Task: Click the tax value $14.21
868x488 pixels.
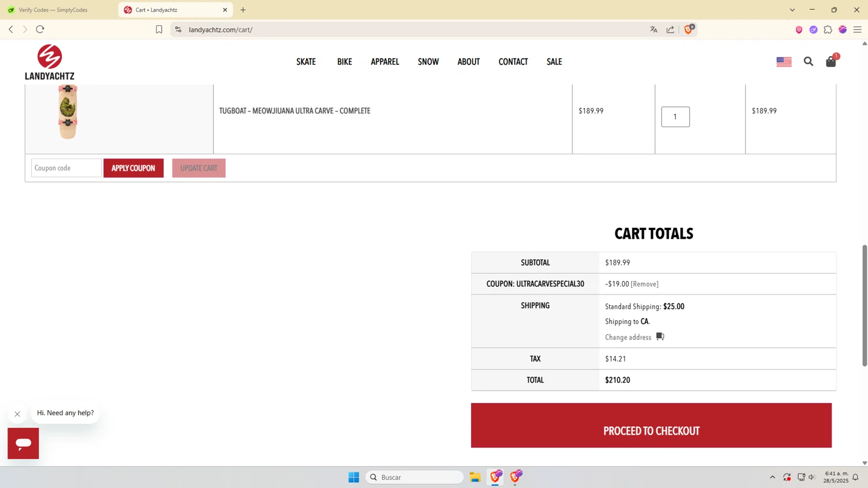Action: coord(616,358)
